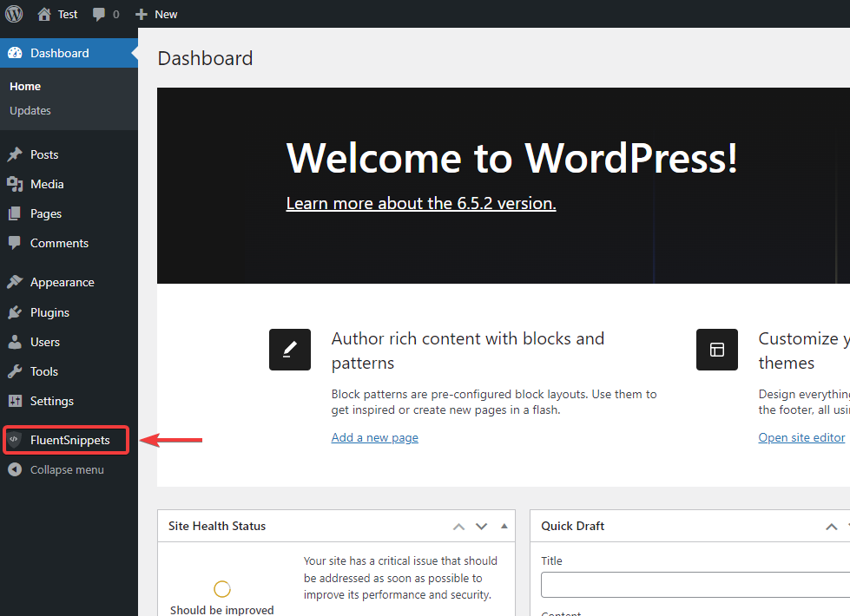Move Quick Draft widget up

832,526
